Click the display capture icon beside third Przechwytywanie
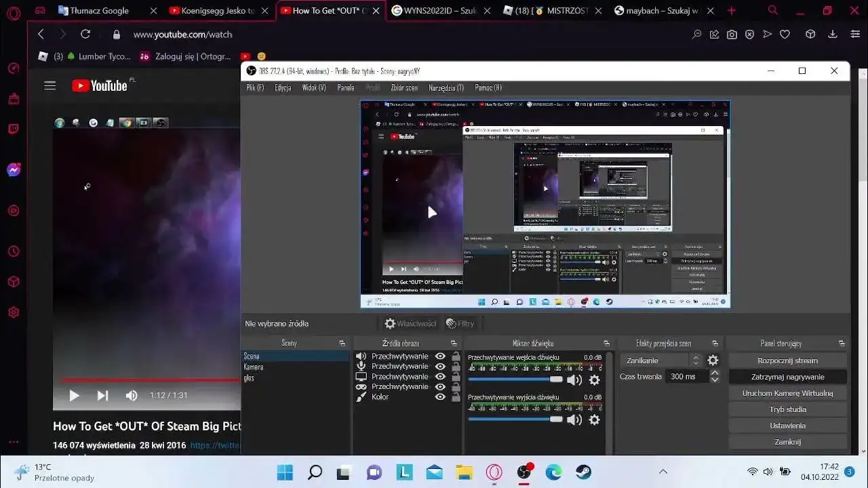Viewport: 868px width, 488px height. point(361,376)
